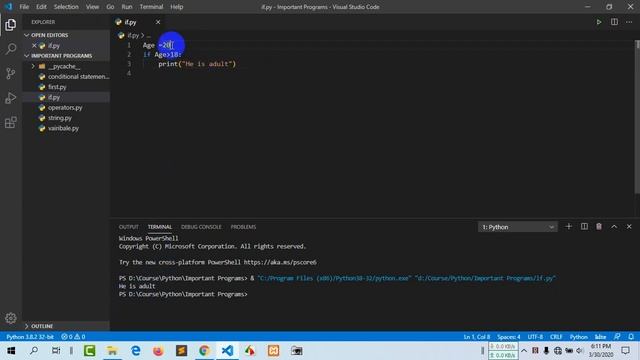
Task: Change language mode Python in status bar
Action: pyautogui.click(x=578, y=337)
